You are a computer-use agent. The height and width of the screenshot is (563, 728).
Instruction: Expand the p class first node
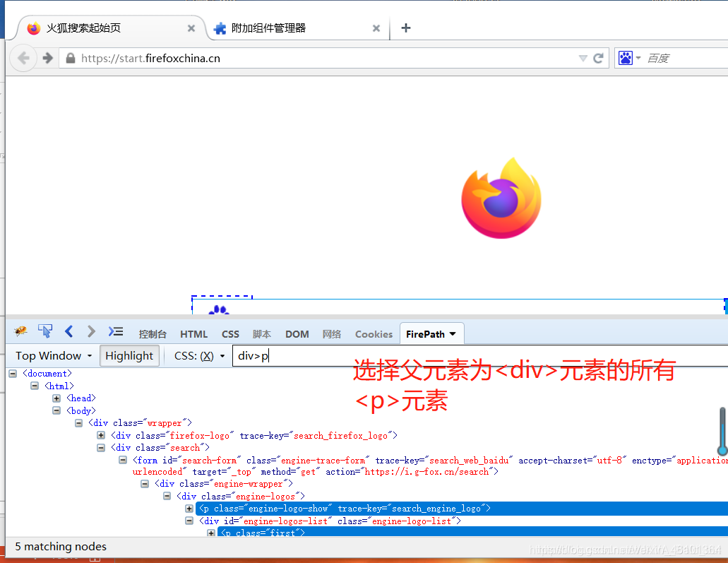click(211, 533)
